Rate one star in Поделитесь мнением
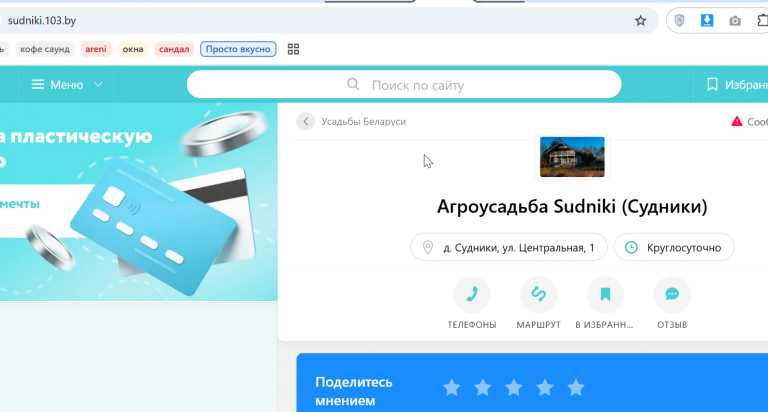This screenshot has height=412, width=768. coord(452,388)
